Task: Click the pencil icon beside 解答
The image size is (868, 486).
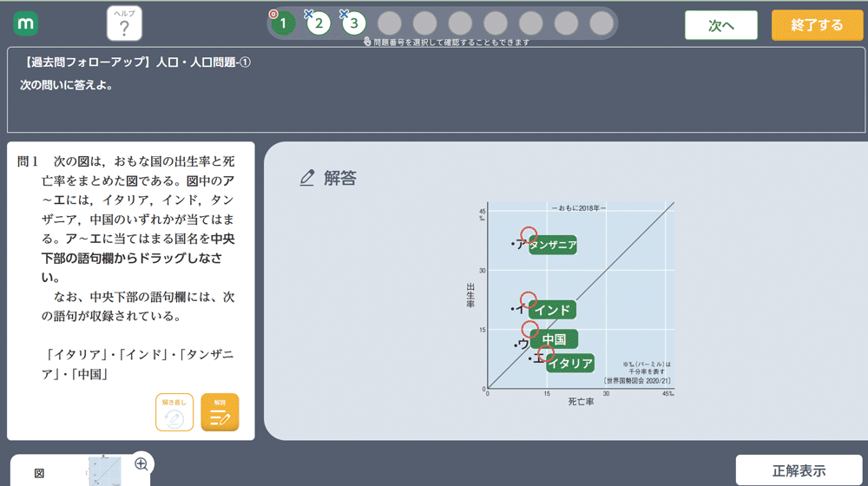Action: tap(307, 178)
